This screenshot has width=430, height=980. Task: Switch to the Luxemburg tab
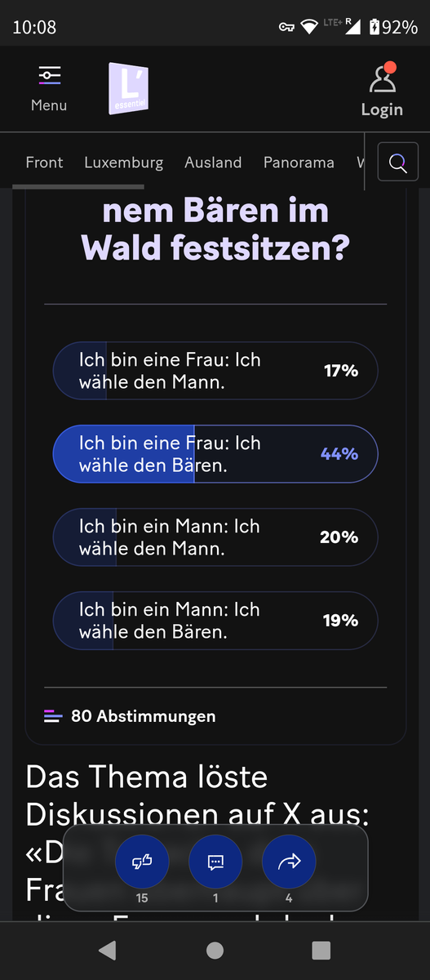[x=124, y=163]
